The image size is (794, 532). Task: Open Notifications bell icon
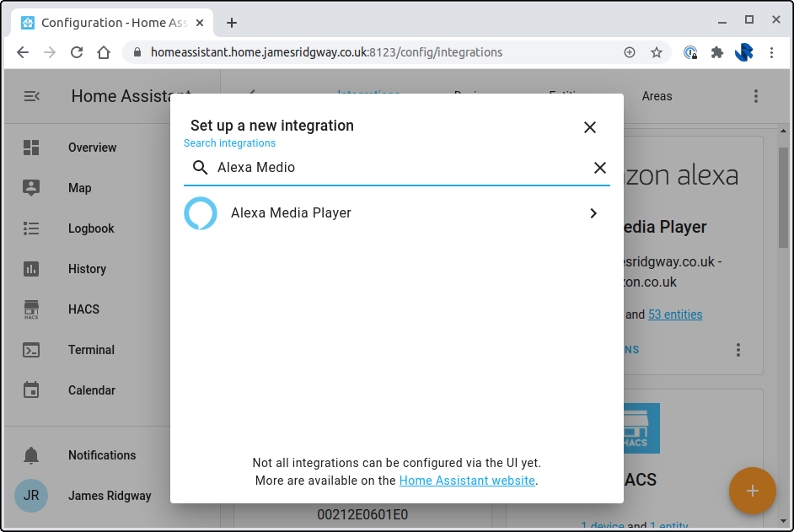(31, 455)
